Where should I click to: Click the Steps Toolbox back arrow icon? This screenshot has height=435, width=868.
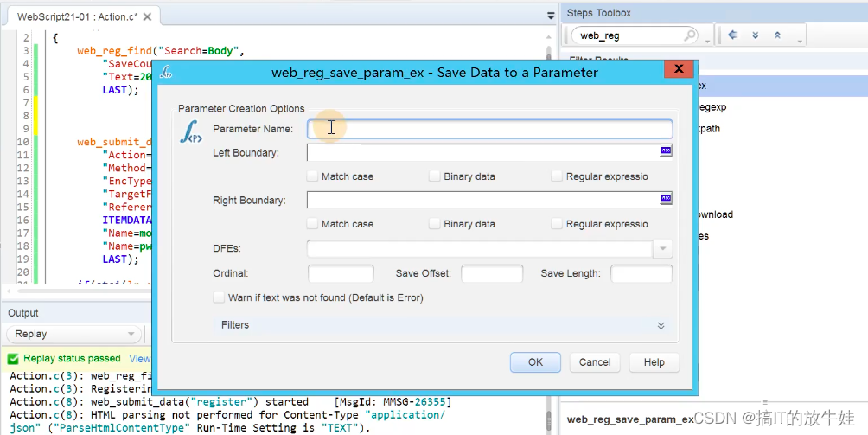(733, 35)
